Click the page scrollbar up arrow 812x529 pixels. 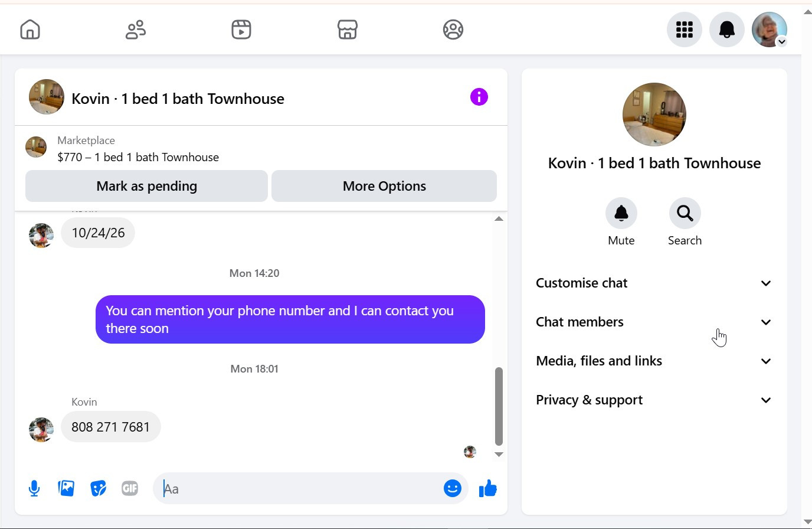point(807,12)
